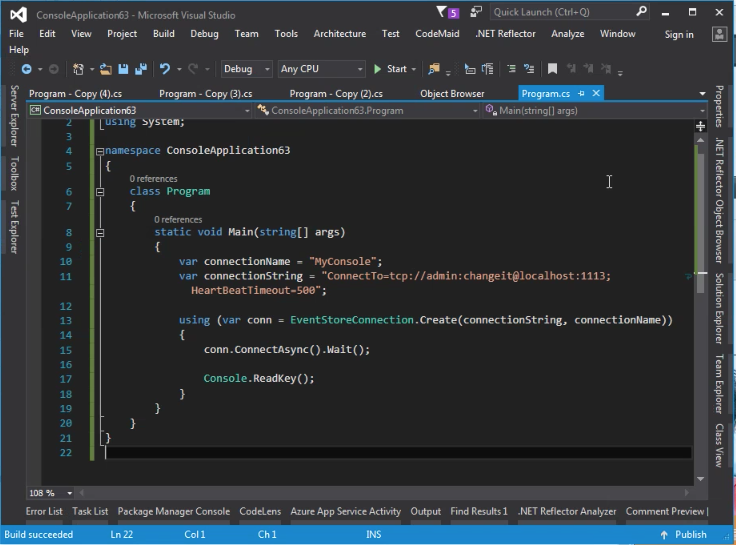736x545 pixels.
Task: Click the Open File folder icon
Action: 106,69
